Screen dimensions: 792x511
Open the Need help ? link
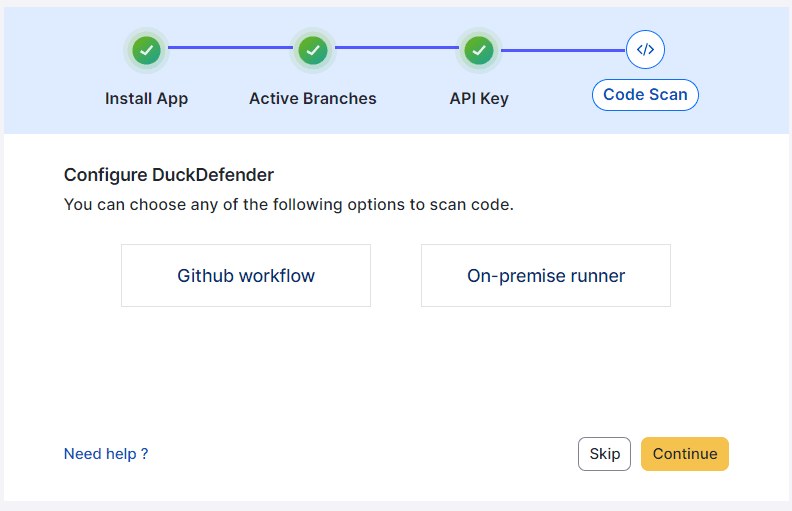coord(106,454)
